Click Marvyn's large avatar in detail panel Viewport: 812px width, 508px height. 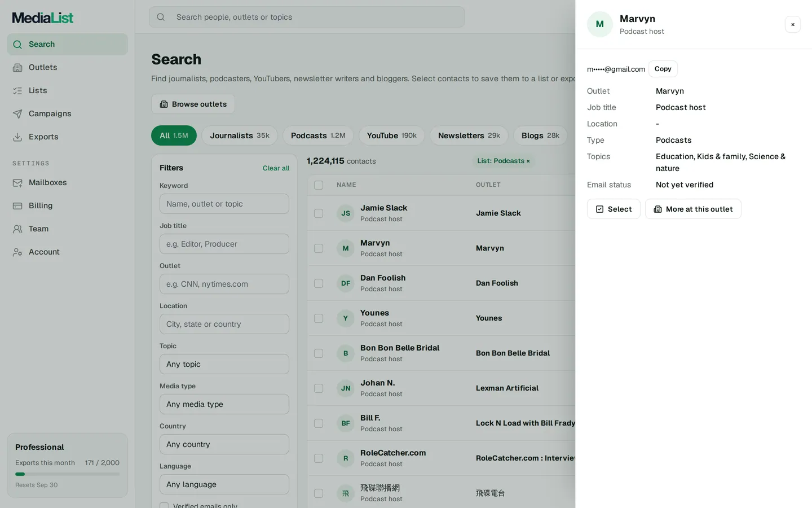[600, 24]
